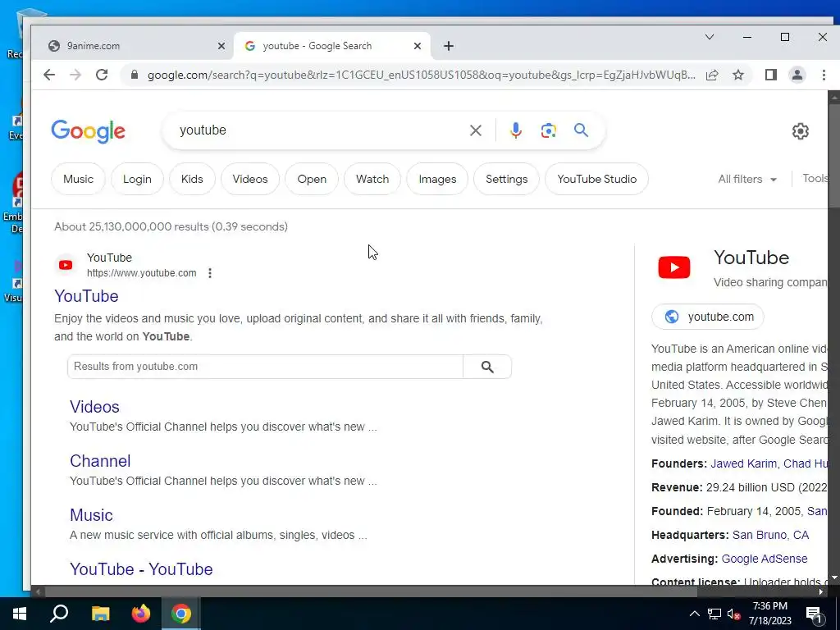Expand the All filters dropdown
Viewport: 840px width, 630px height.
pyautogui.click(x=747, y=180)
